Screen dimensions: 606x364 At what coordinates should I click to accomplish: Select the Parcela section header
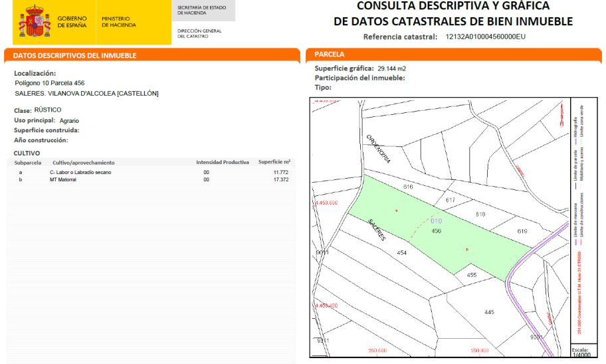[x=453, y=54]
